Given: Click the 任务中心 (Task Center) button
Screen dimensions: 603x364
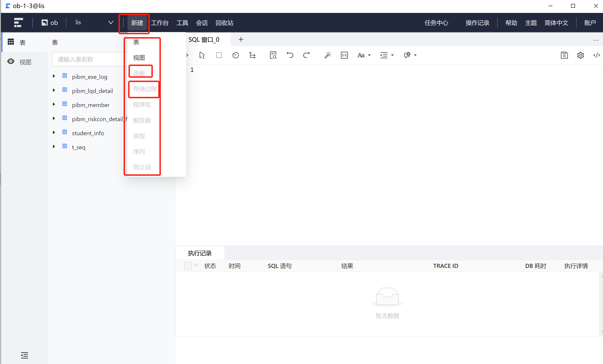Looking at the screenshot, I should click(x=436, y=23).
